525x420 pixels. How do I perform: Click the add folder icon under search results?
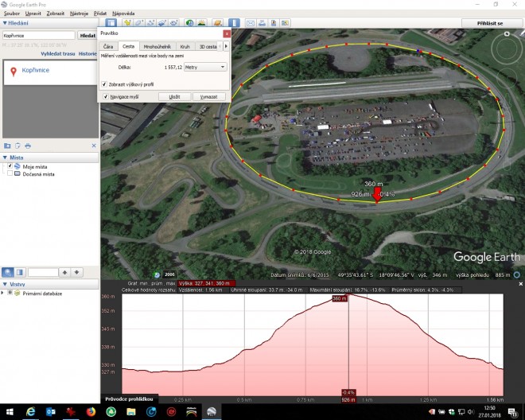point(7,146)
